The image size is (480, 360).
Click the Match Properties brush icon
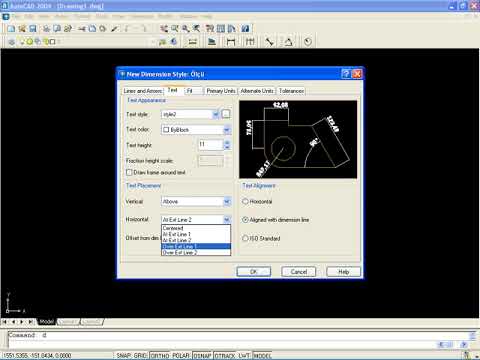click(115, 29)
